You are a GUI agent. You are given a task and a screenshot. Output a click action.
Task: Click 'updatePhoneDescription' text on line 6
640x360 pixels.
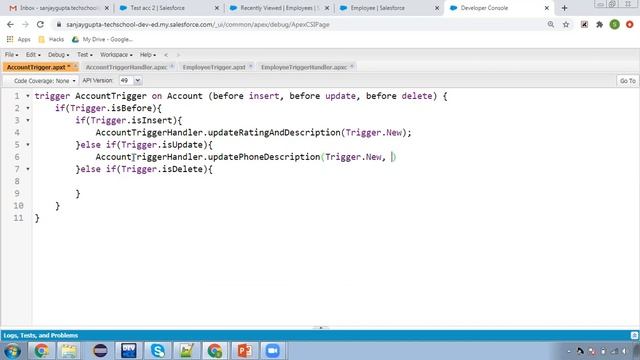tap(264, 157)
